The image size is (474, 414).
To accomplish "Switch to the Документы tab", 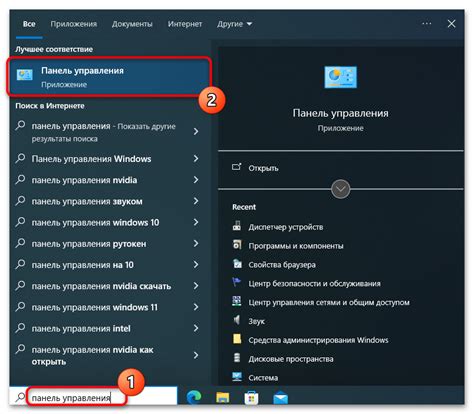I will 132,24.
